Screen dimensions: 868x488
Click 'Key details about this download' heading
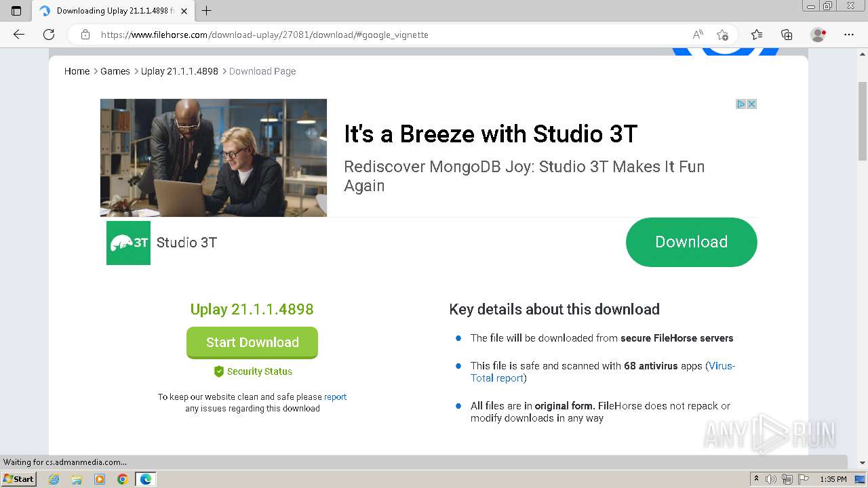click(x=554, y=309)
